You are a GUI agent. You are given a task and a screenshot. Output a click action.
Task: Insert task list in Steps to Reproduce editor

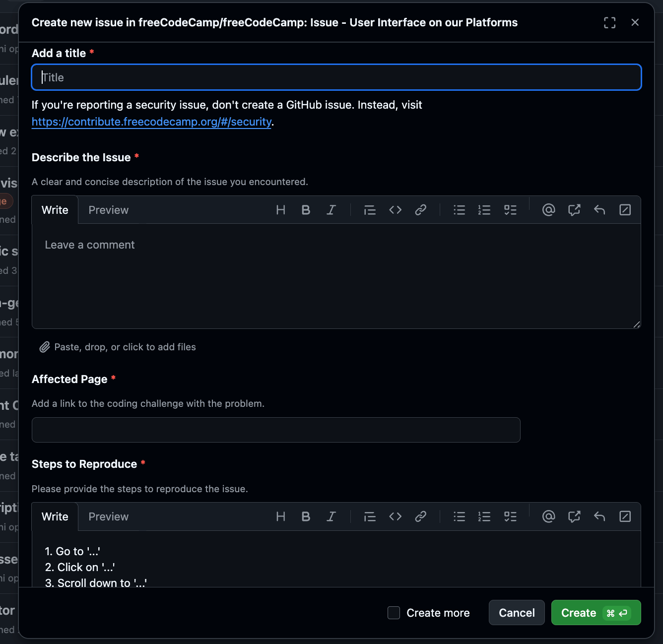click(x=510, y=516)
